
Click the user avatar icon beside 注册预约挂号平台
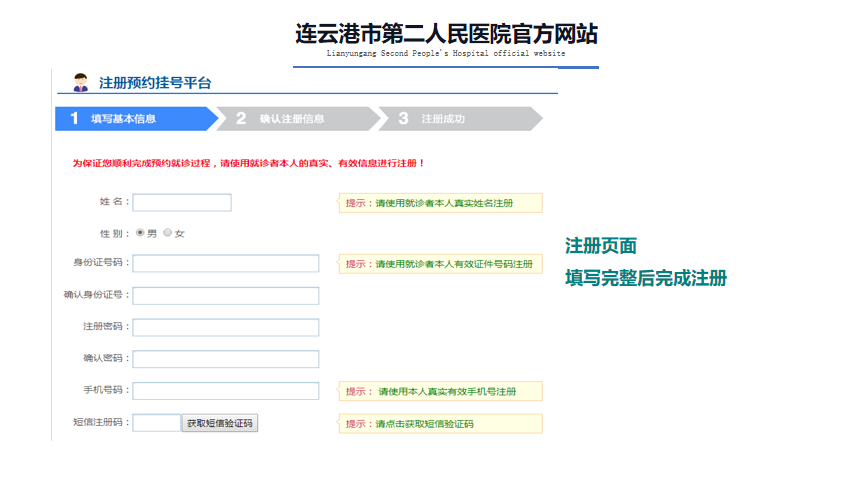[81, 82]
